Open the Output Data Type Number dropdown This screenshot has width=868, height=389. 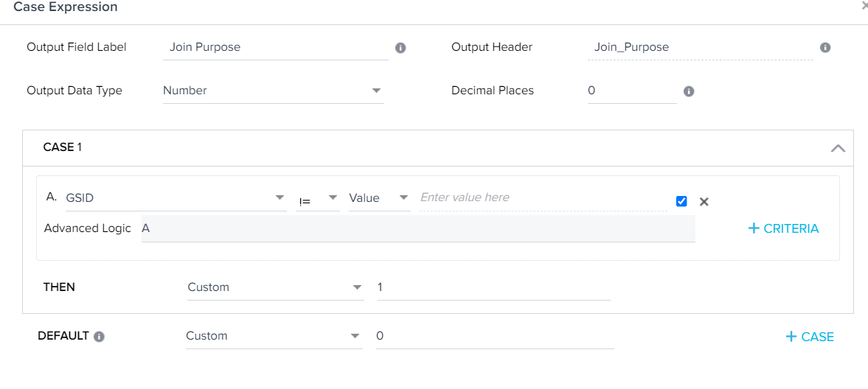tap(273, 91)
